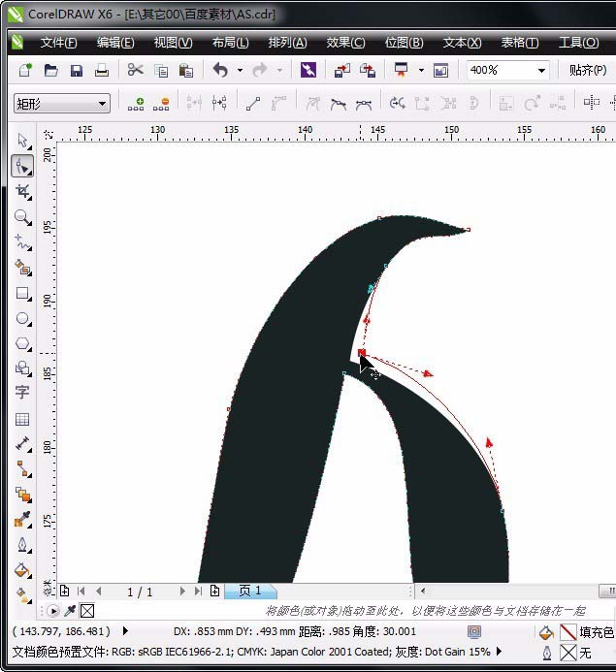Select the Text tool (字)
The image size is (616, 672).
(21, 393)
